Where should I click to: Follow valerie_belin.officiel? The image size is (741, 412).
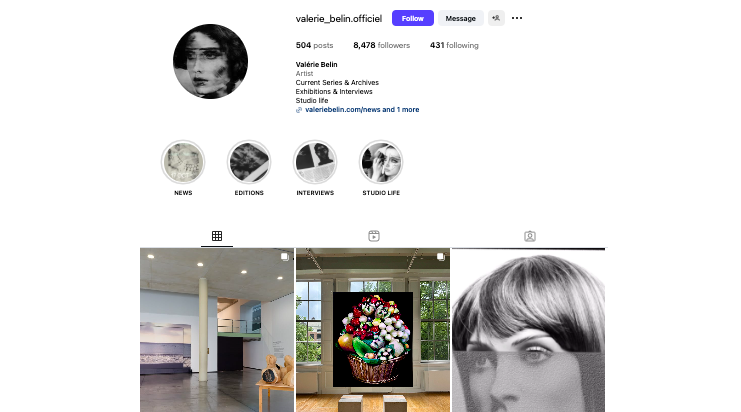coord(413,18)
